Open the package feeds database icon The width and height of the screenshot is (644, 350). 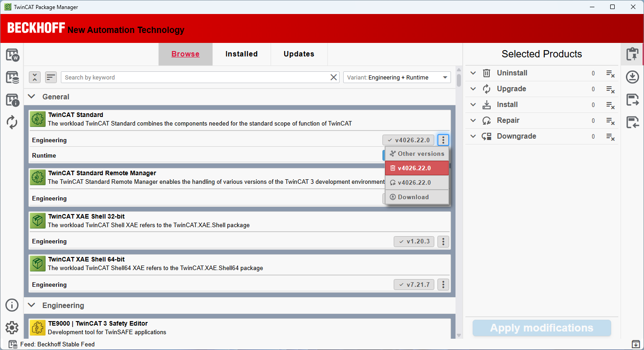12,77
